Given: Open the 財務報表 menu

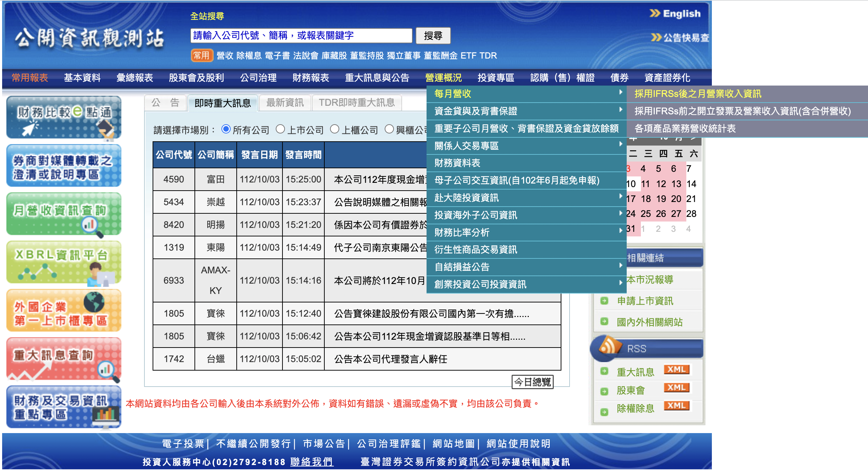Looking at the screenshot, I should point(311,78).
